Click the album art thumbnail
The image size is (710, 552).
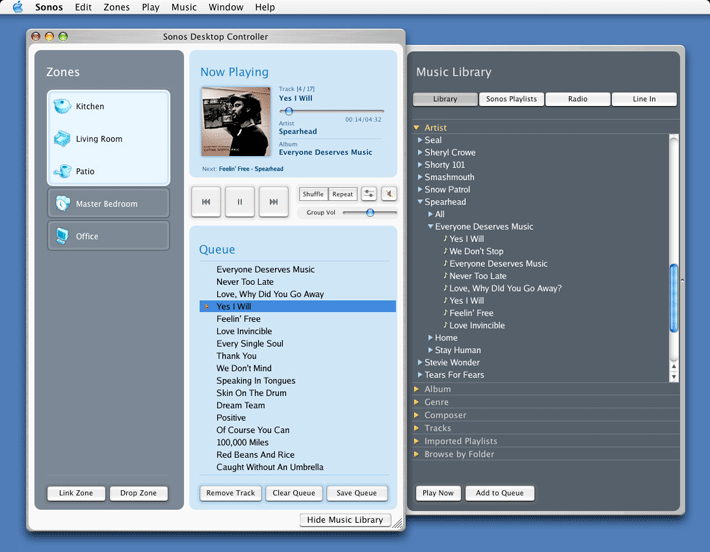coord(236,122)
